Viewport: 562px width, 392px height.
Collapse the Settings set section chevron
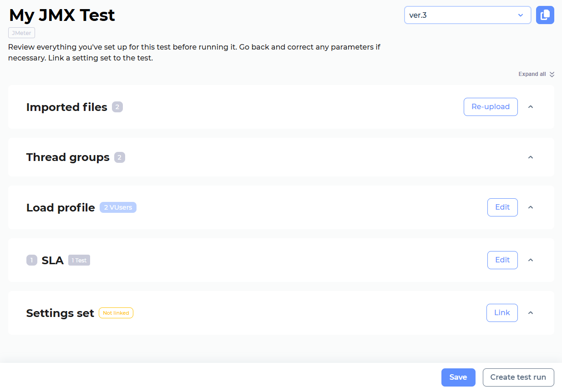(x=530, y=312)
